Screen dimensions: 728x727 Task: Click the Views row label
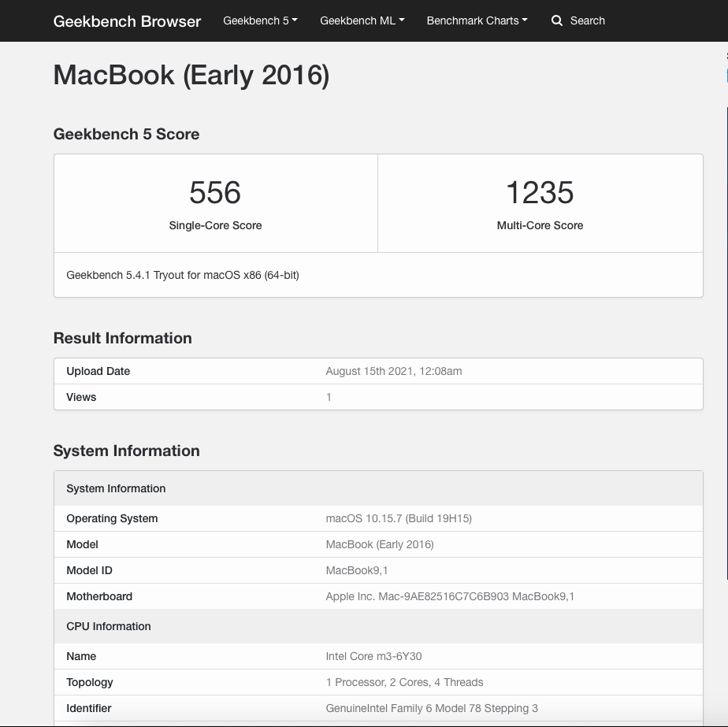pos(81,398)
